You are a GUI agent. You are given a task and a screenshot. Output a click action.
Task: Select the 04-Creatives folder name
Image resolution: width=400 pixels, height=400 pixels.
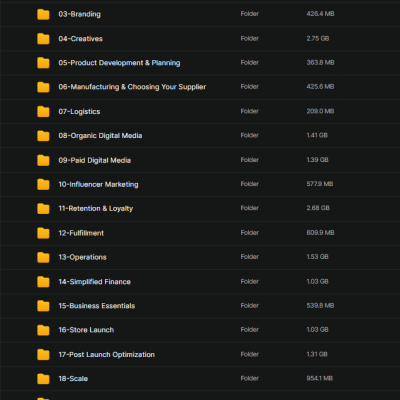pos(81,39)
